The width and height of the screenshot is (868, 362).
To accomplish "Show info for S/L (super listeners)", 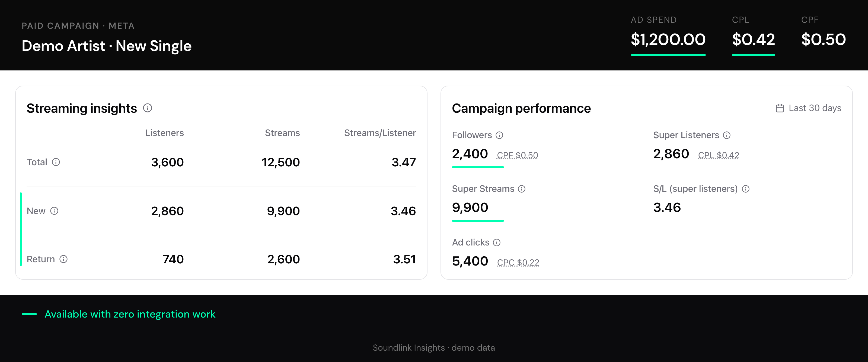I will point(746,189).
